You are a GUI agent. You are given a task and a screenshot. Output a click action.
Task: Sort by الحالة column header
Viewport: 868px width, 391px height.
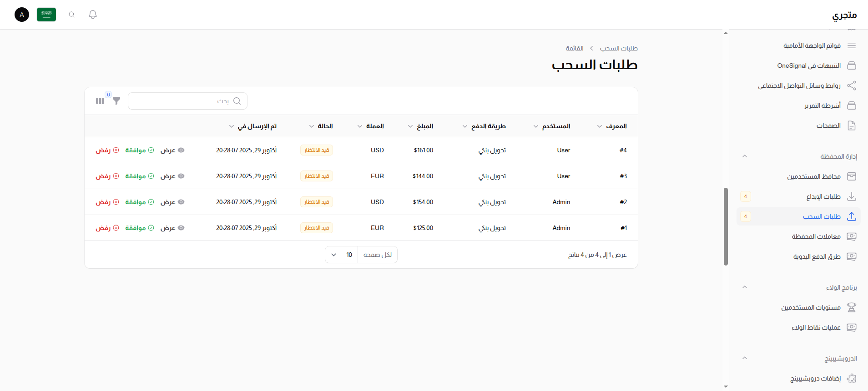[x=321, y=126]
